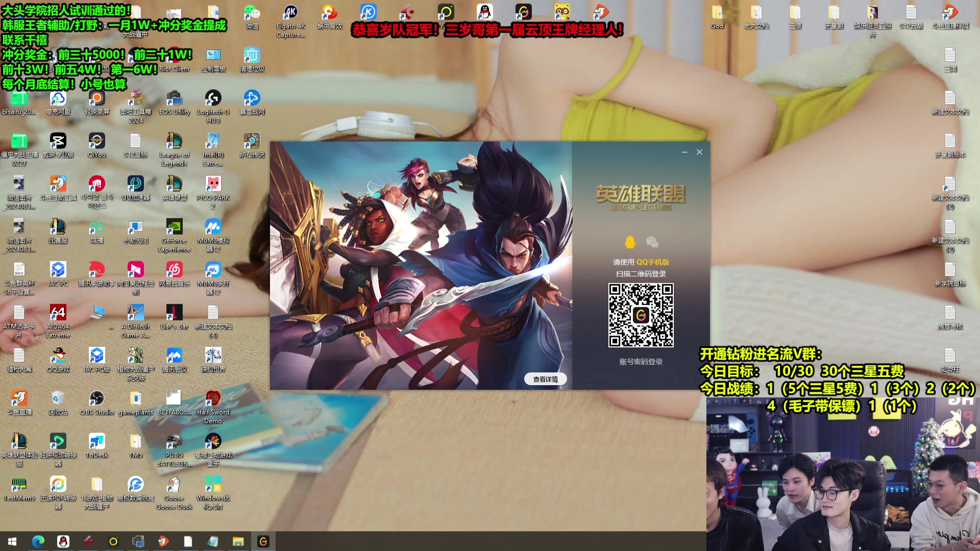Click QQ手机版 highlighted link
Image resolution: width=980 pixels, height=551 pixels.
pyautogui.click(x=652, y=262)
